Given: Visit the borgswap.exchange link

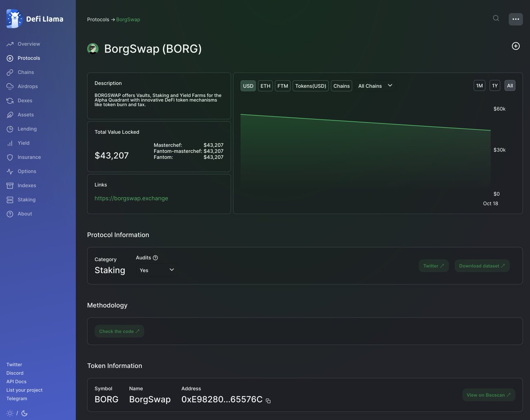Looking at the screenshot, I should pos(131,198).
